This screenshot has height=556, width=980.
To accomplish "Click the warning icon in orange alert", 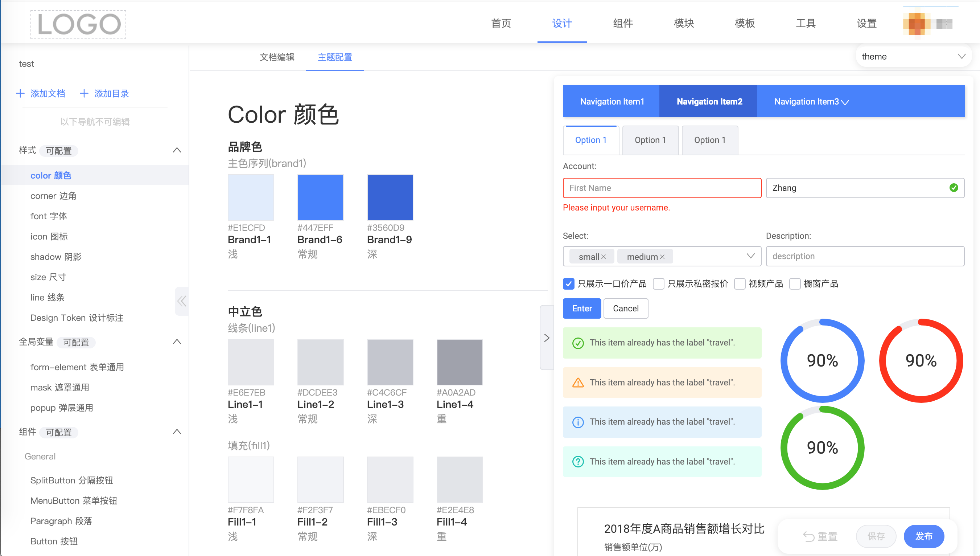I will point(578,382).
